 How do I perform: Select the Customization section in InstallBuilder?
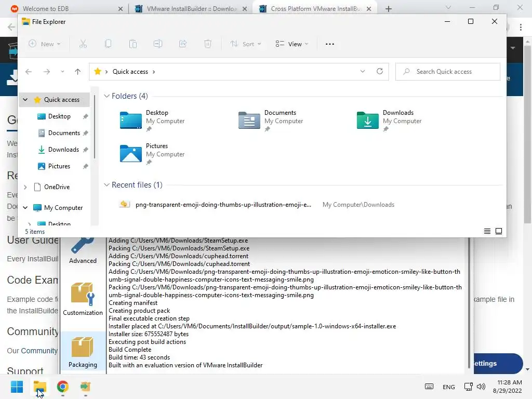[83, 299]
